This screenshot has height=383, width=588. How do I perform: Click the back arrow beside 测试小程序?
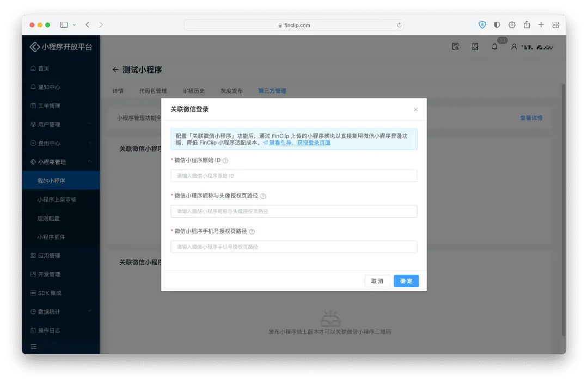click(116, 70)
